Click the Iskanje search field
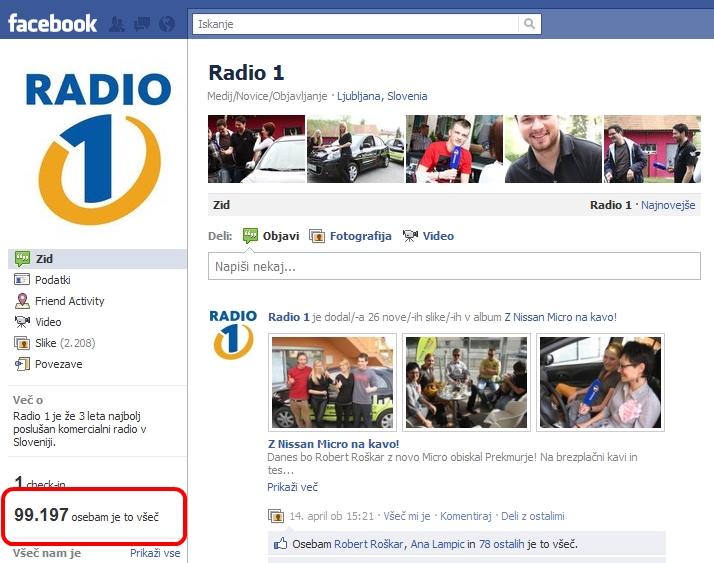Screen dimensions: 714x563 pos(355,24)
